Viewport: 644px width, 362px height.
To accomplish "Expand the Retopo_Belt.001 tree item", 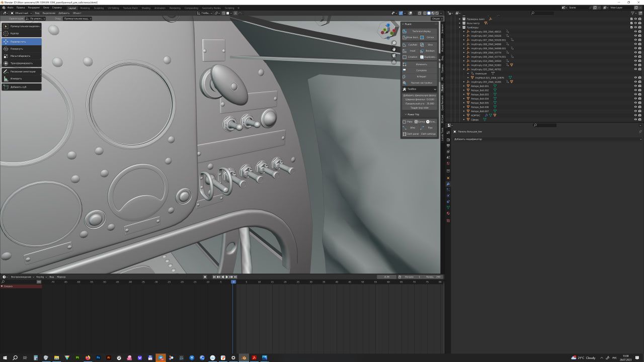I will (464, 86).
